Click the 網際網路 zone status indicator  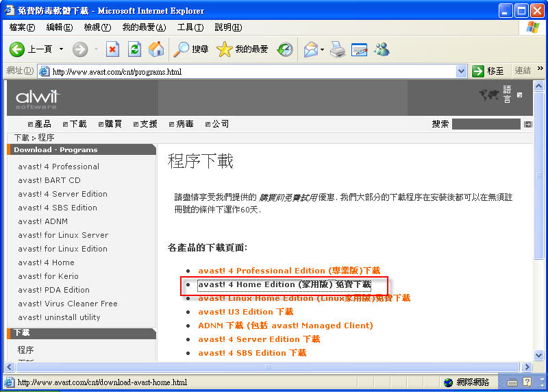pyautogui.click(x=466, y=382)
